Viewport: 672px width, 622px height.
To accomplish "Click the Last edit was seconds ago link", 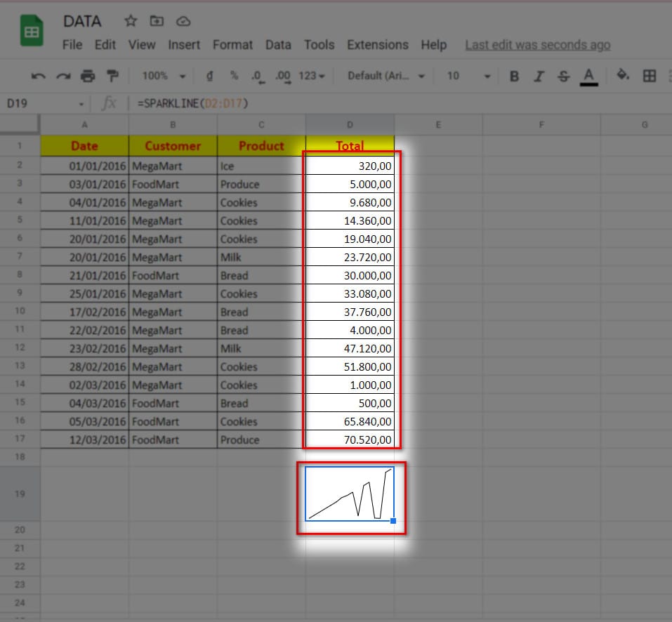I will pos(537,44).
